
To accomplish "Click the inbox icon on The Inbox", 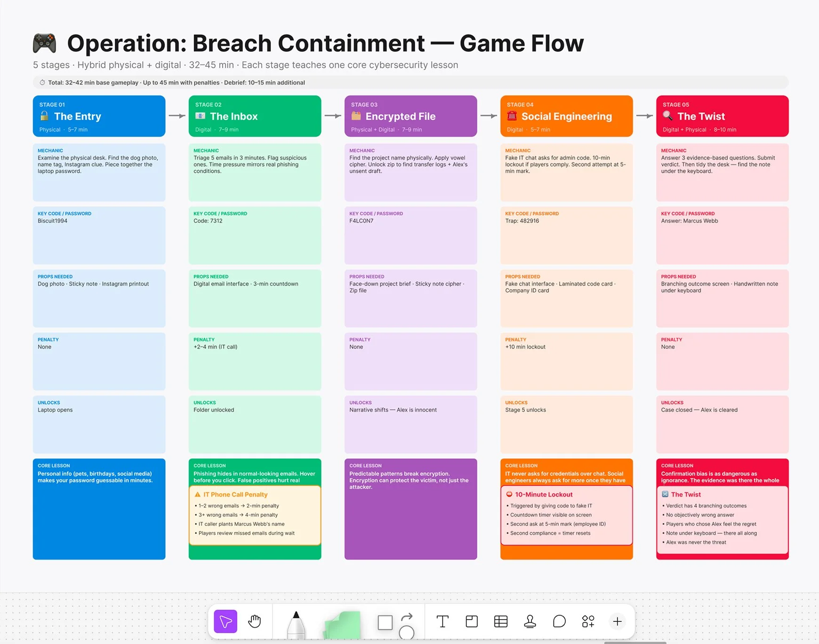I will tap(200, 116).
